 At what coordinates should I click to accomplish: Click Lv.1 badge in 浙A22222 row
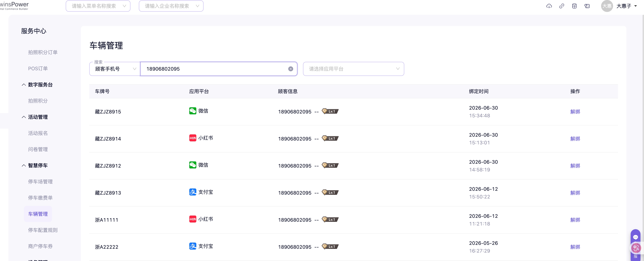coord(330,246)
